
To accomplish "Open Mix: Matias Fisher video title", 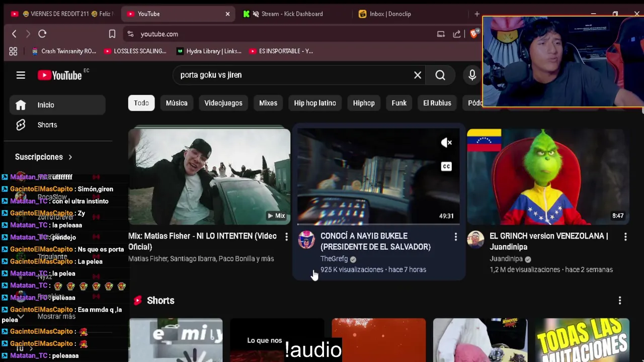I will click(x=202, y=241).
